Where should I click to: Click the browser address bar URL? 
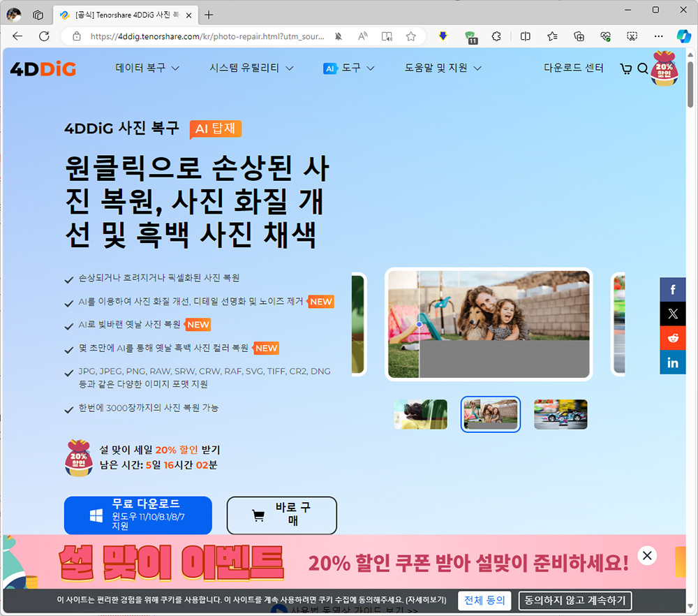click(207, 36)
